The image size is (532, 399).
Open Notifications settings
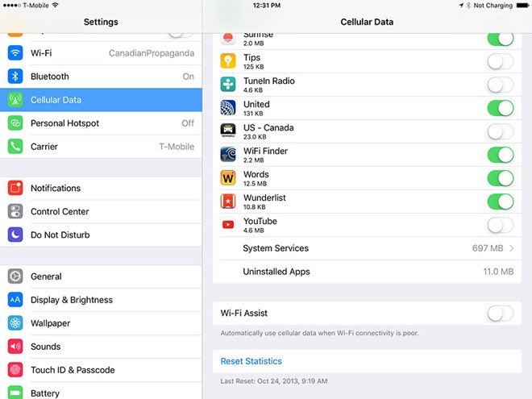(101, 188)
